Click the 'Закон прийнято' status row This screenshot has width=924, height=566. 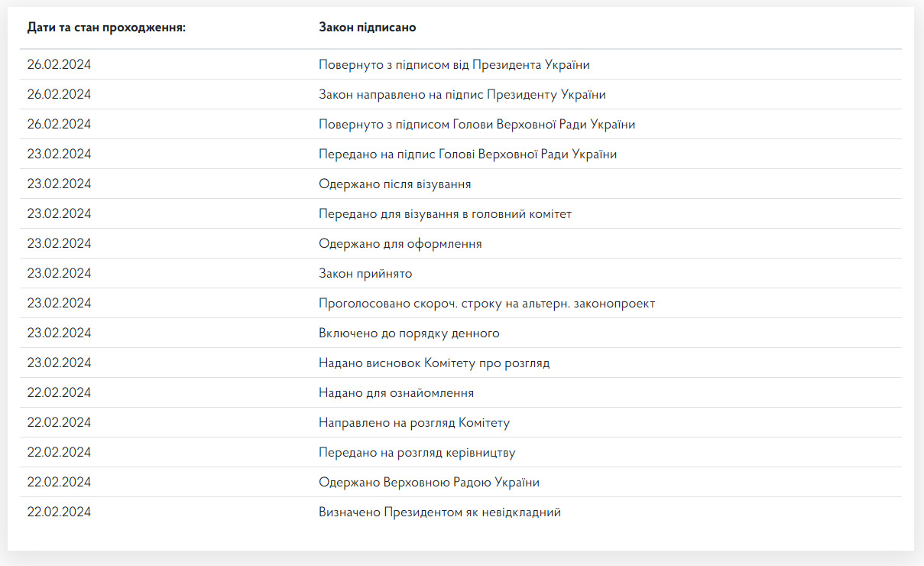461,273
